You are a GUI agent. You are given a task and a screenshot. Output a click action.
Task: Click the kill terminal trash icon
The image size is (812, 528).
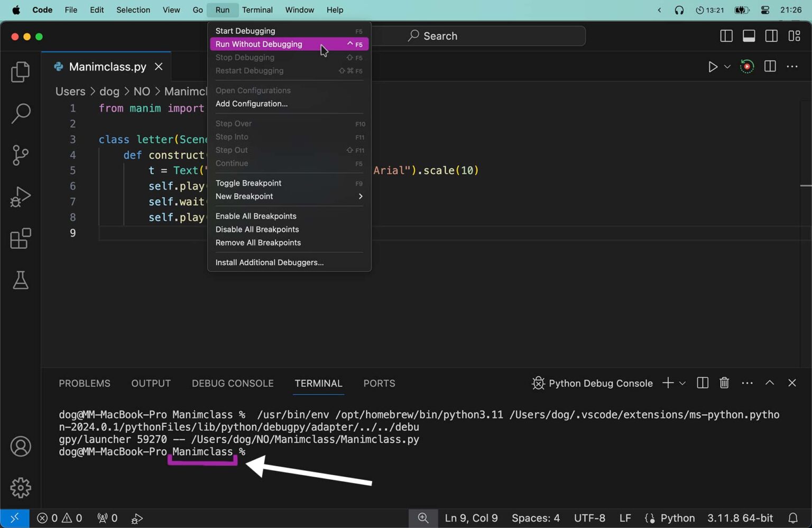coord(724,383)
